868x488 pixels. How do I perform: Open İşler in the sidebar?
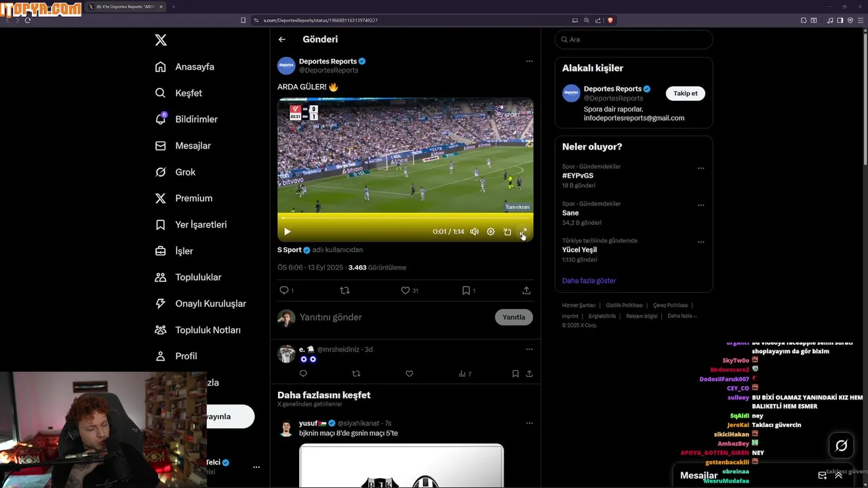[x=174, y=251]
